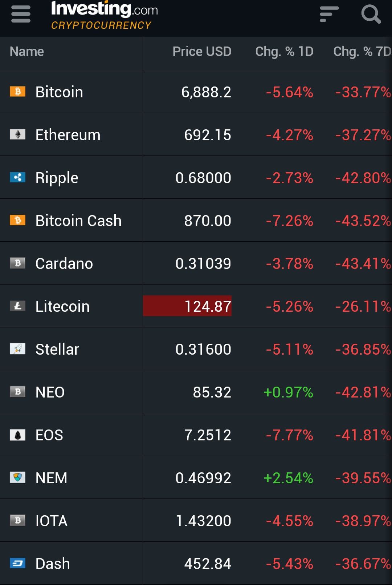Screen dimensions: 392x585
Task: Select the highlighted Litecoin price 124.87
Action: (x=207, y=306)
